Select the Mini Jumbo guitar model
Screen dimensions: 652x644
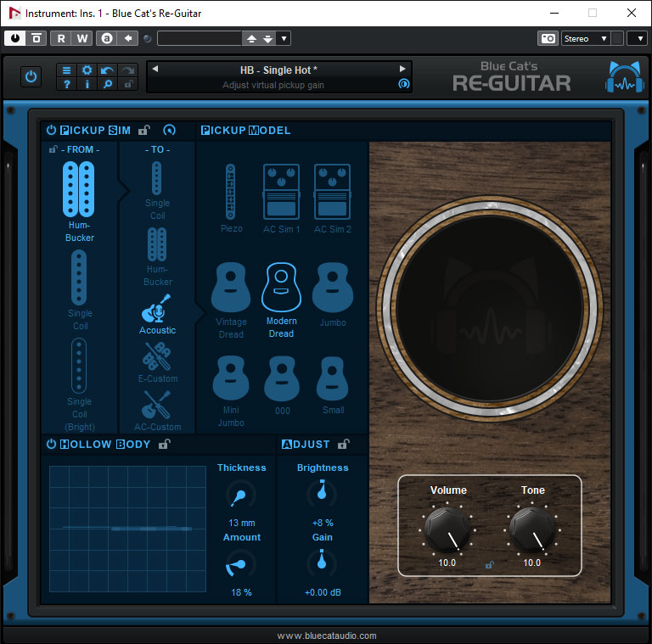tap(231, 378)
